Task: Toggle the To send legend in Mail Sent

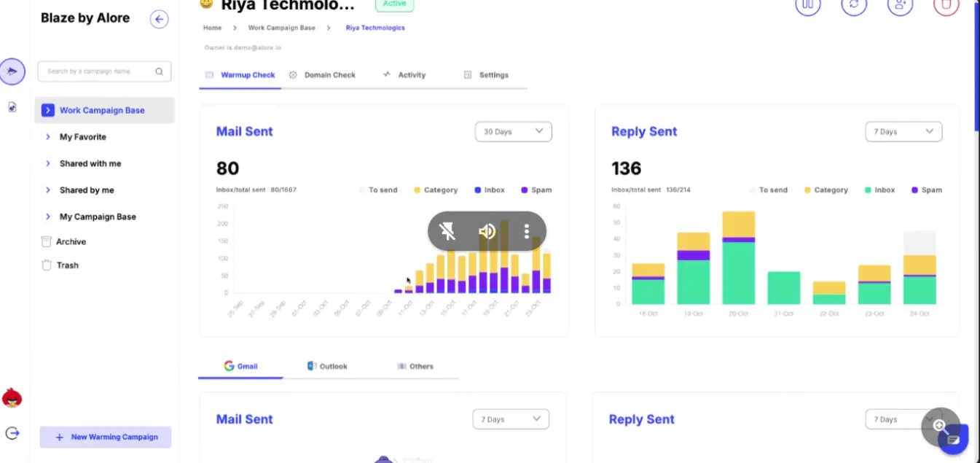Action: pyautogui.click(x=378, y=190)
